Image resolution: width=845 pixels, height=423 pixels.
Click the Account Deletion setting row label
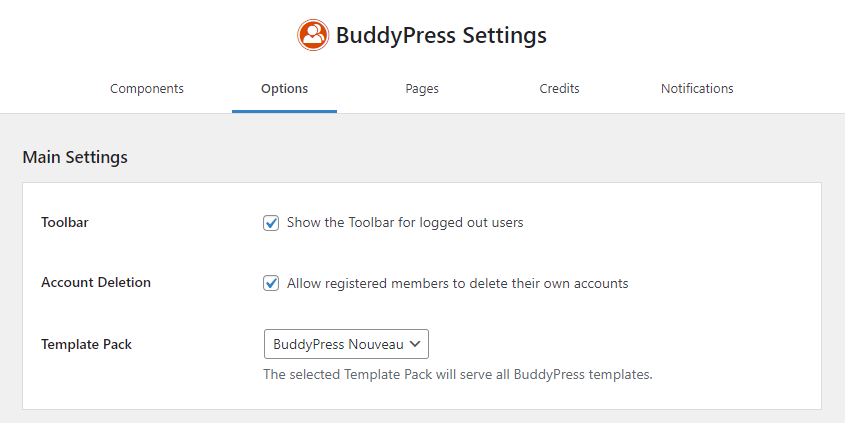pos(96,282)
